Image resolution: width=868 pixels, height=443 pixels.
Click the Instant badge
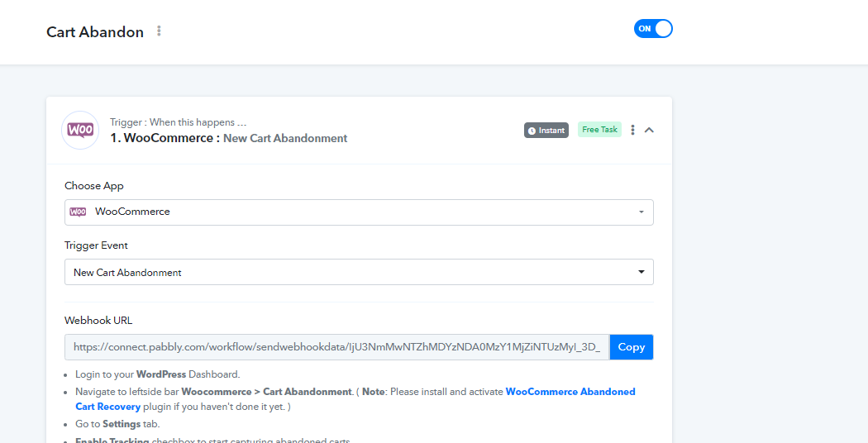coord(546,130)
